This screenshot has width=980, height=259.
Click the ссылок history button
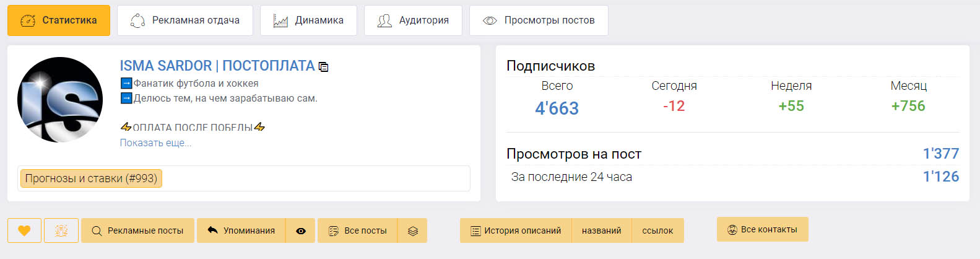(657, 230)
